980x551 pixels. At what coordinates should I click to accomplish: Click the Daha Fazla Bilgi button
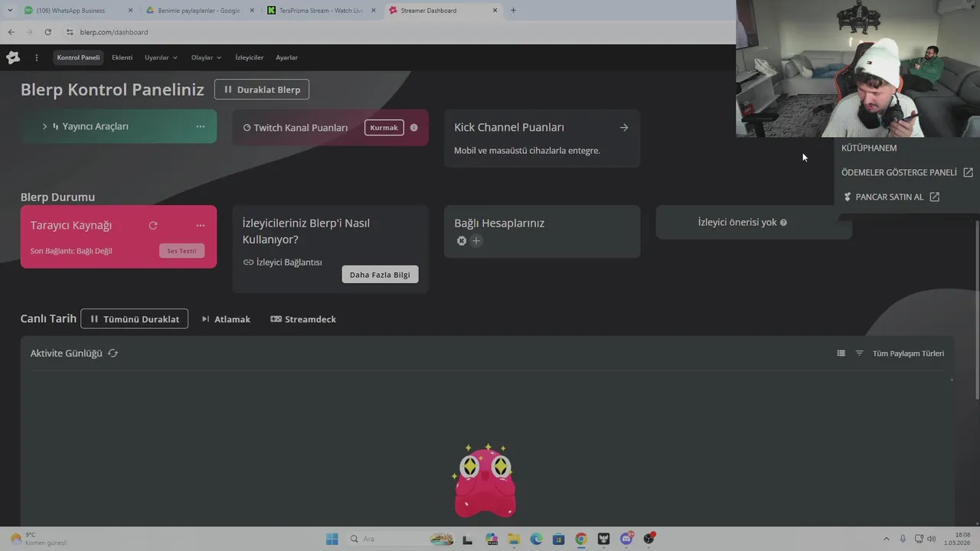pos(380,275)
